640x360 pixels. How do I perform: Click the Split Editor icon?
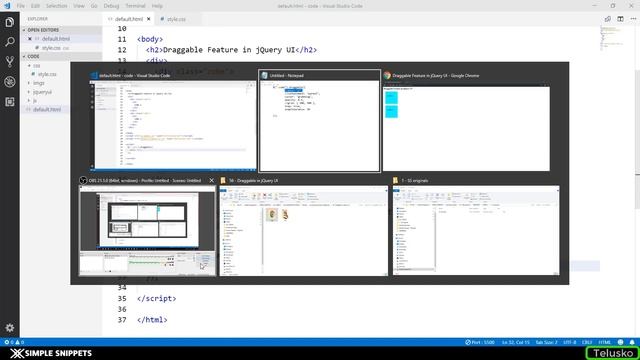point(620,19)
